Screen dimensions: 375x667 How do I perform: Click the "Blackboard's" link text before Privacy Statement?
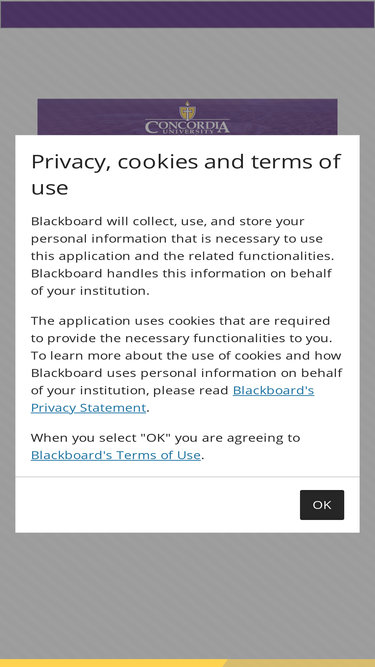[x=273, y=391]
